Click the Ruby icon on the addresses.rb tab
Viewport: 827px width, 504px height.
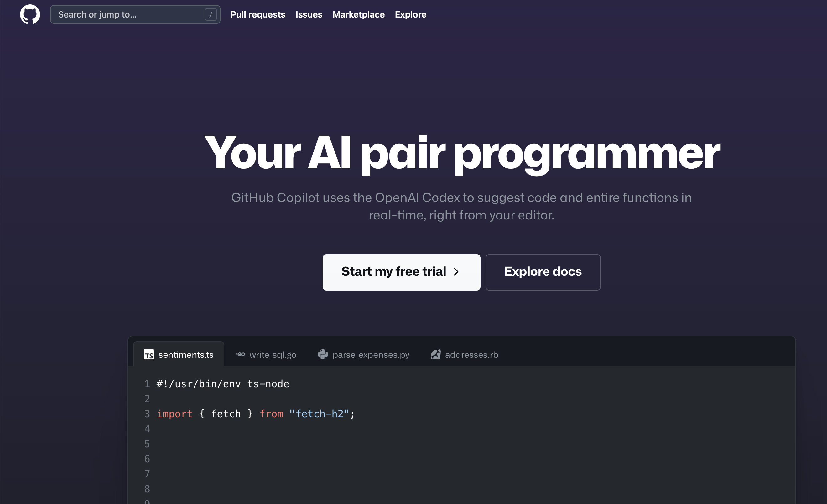coord(436,354)
